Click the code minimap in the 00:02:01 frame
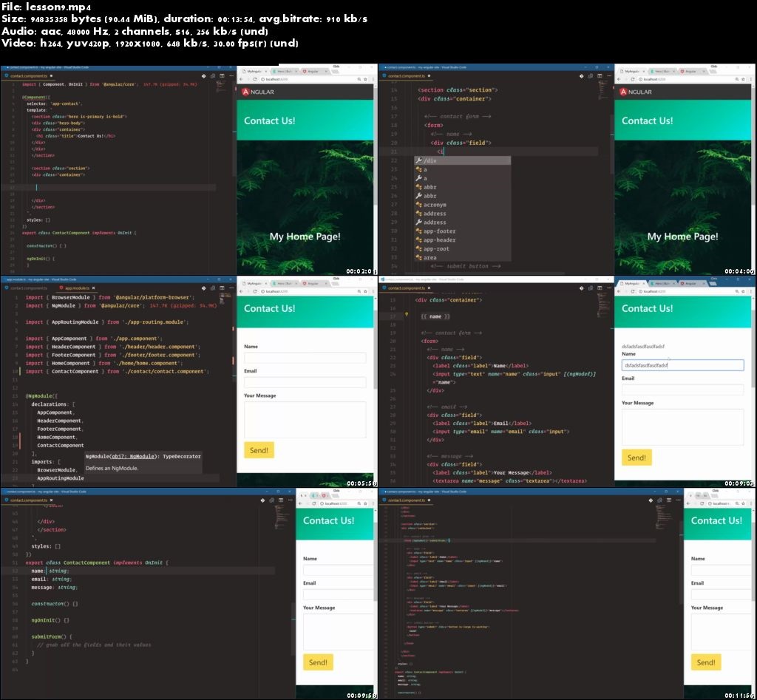 (220, 87)
